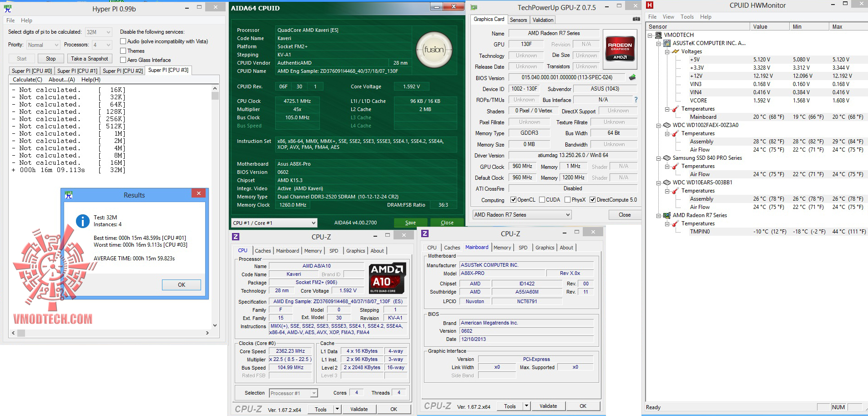Toggle the DirectCompute 5.0 checkbox
Screen dimensions: 868x416
point(592,200)
